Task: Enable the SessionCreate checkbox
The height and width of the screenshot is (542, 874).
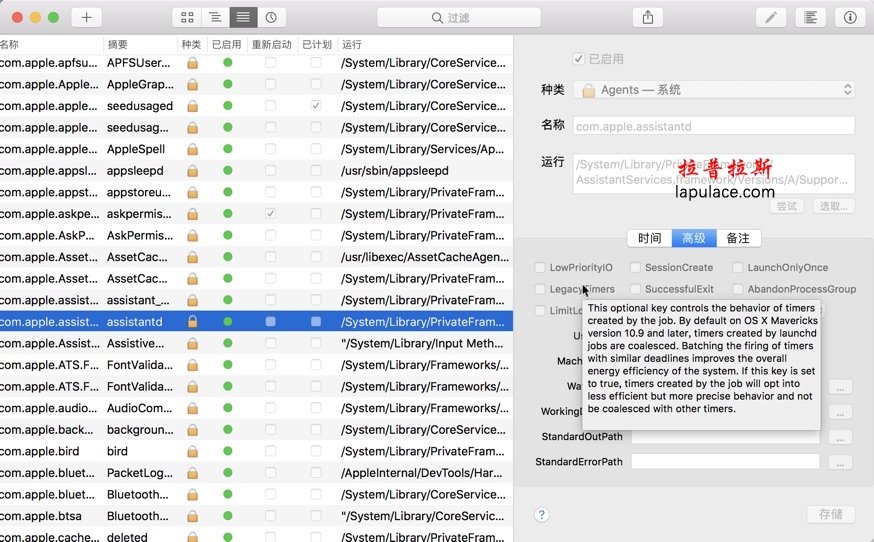Action: coord(635,268)
